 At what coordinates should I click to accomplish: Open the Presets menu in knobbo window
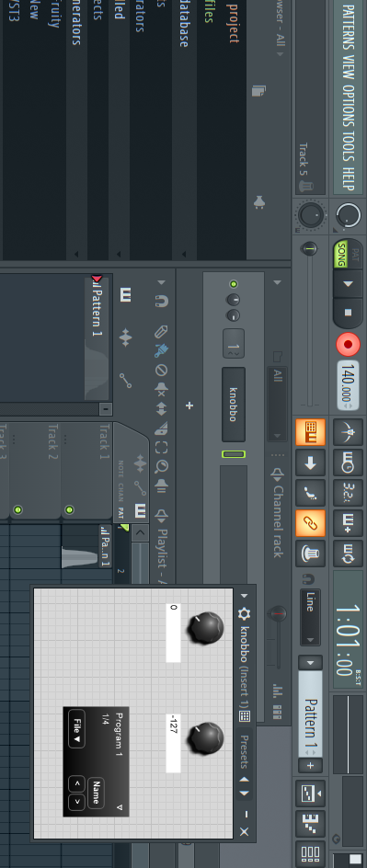(x=245, y=752)
